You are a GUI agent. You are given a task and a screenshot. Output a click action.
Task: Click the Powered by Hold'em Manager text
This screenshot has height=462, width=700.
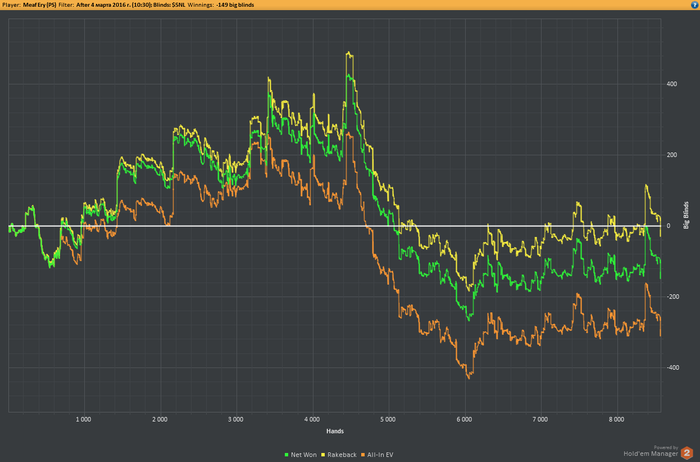click(x=651, y=451)
